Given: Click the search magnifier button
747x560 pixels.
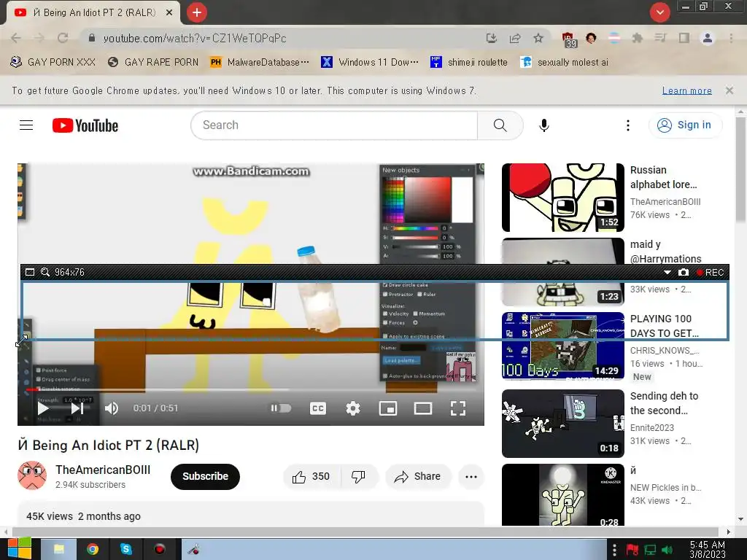Looking at the screenshot, I should point(500,125).
